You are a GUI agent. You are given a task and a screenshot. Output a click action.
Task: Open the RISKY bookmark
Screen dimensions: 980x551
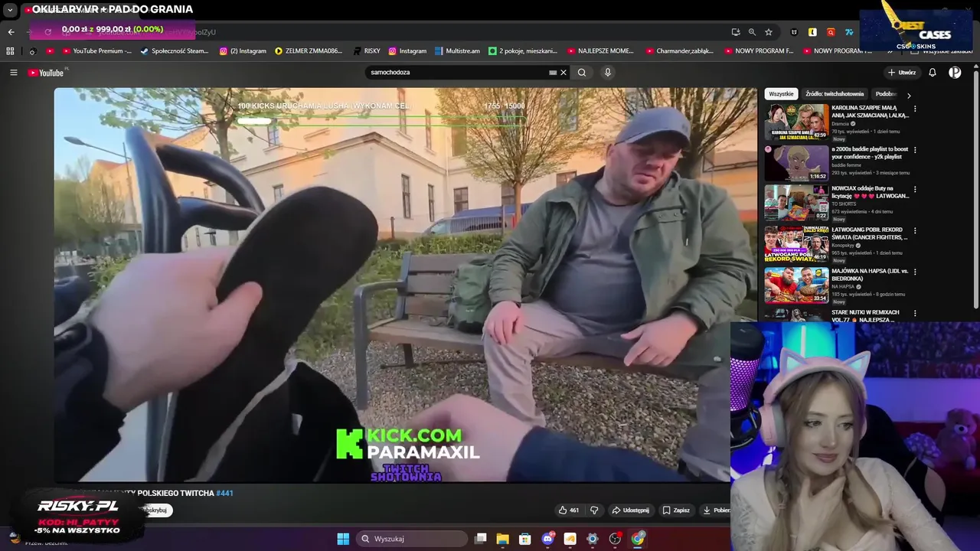367,51
